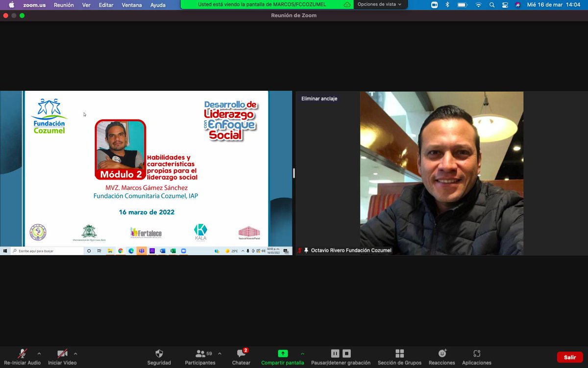Open the Chatear chat panel

coord(241,357)
